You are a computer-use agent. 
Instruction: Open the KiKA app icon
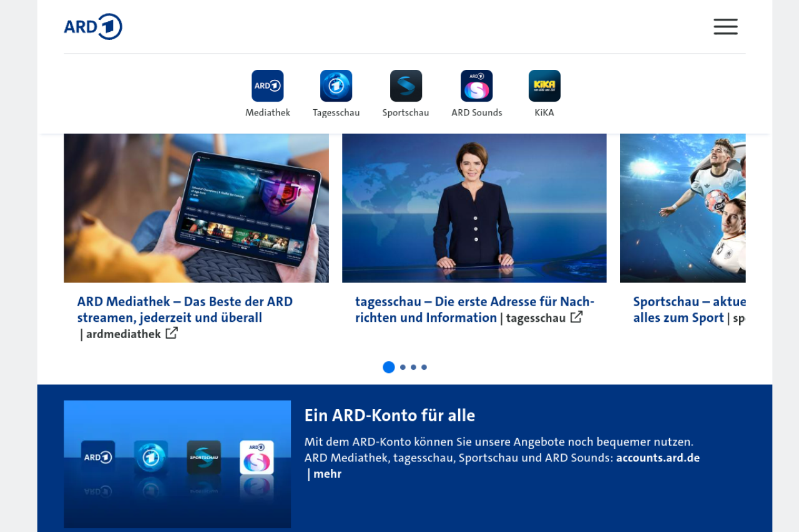coord(544,85)
